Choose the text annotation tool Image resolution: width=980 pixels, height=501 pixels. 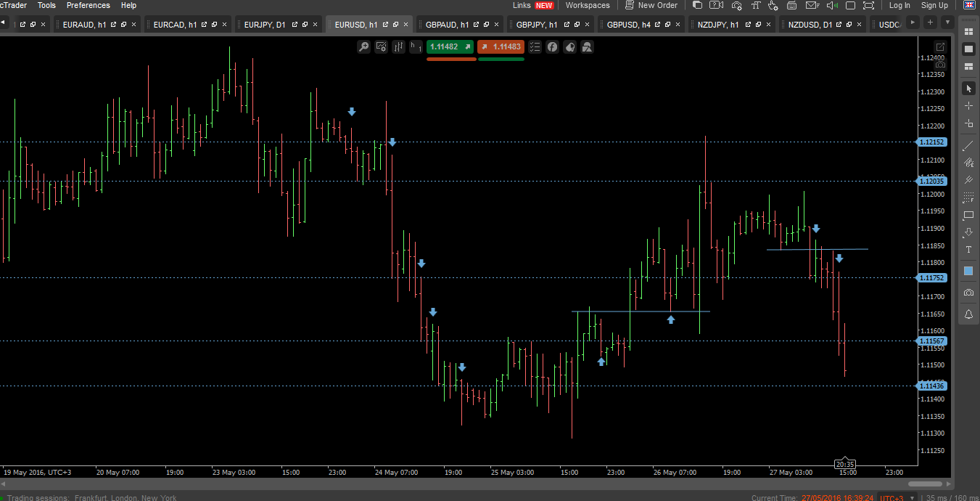[968, 250]
